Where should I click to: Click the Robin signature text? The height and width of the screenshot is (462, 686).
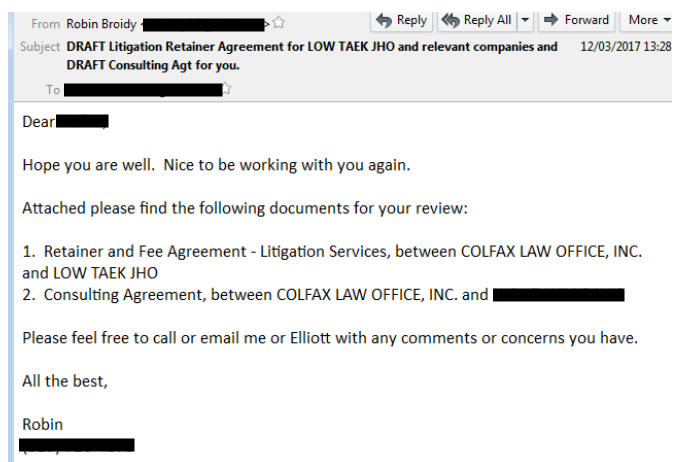[x=42, y=424]
